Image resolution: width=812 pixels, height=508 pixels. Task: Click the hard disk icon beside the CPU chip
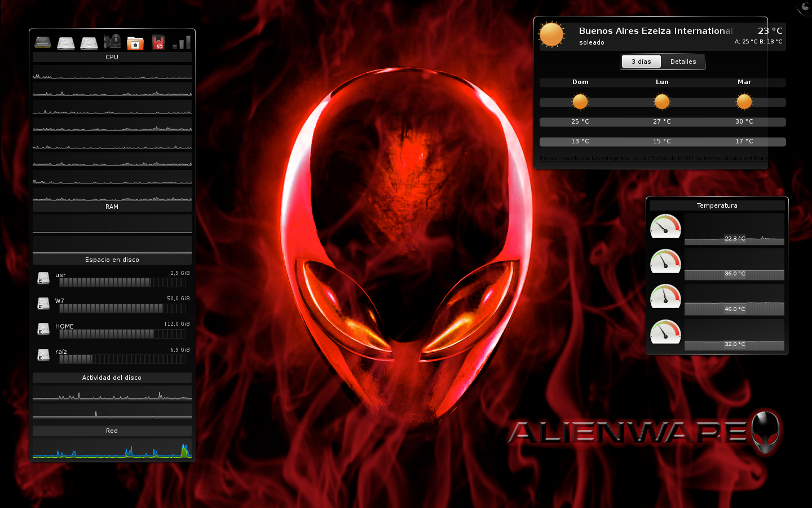tap(66, 43)
